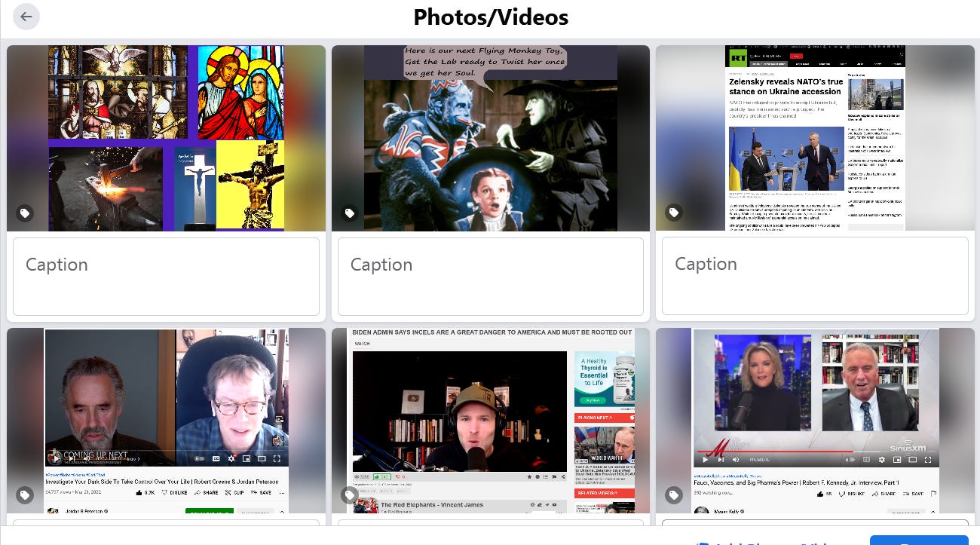Select the Wizard of Oz witch cartoon thumbnail

pyautogui.click(x=491, y=138)
